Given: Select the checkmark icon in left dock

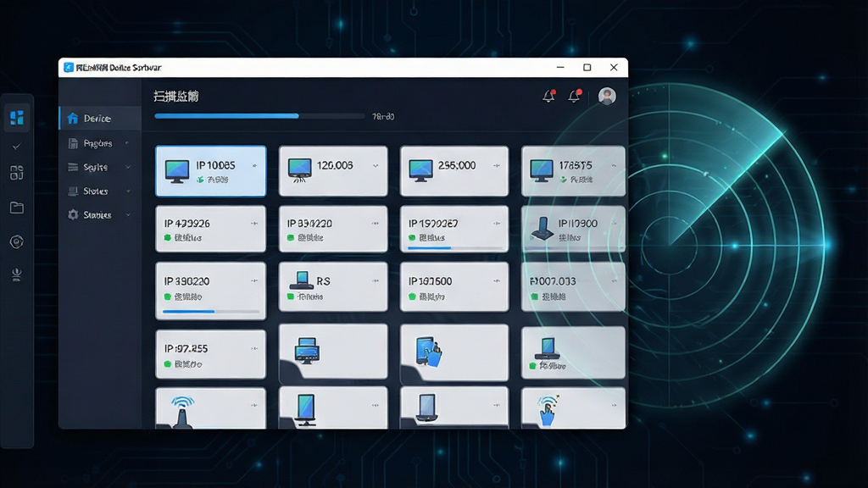Looking at the screenshot, I should pyautogui.click(x=17, y=147).
